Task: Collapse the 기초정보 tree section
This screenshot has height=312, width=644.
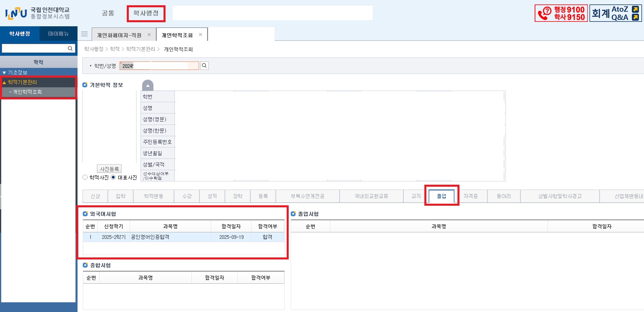Action: [4, 73]
